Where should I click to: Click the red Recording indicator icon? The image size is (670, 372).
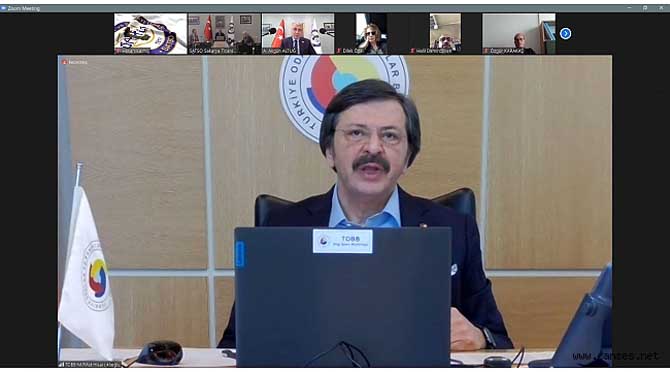[x=65, y=62]
